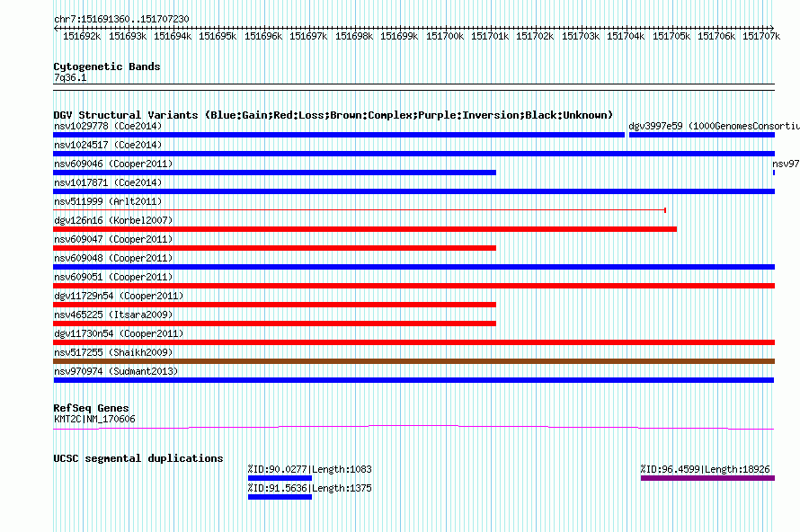Select the blue gain bar of nsv609046
The height and width of the screenshot is (532, 800).
tap(274, 173)
